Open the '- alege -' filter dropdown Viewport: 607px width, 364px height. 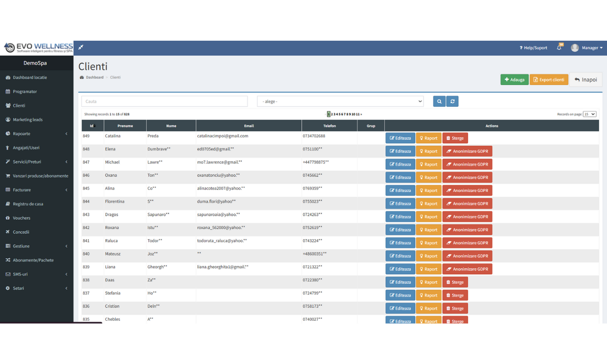pos(340,101)
